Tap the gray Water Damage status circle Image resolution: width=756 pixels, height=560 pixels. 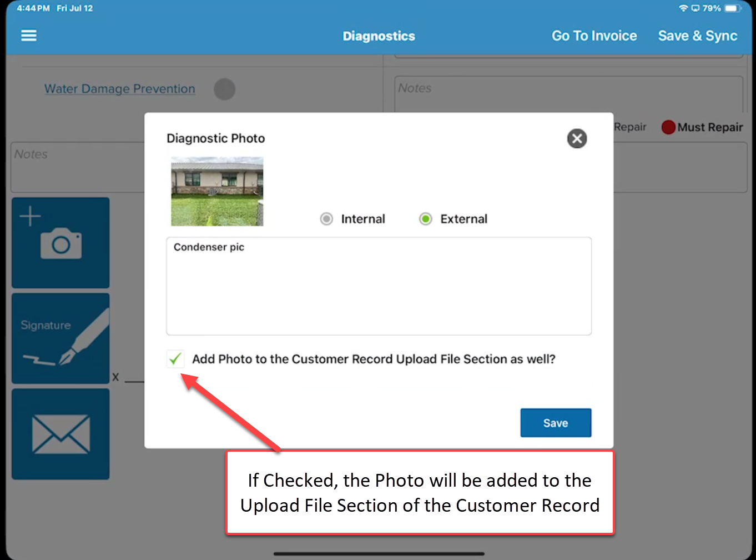tap(224, 89)
